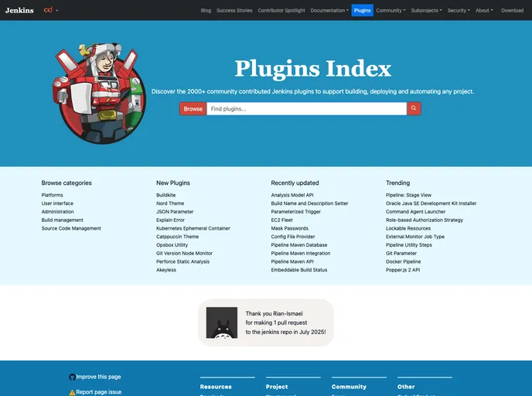Image resolution: width=532 pixels, height=396 pixels.
Task: Open the Docker Pipeline plugin
Action: point(403,261)
